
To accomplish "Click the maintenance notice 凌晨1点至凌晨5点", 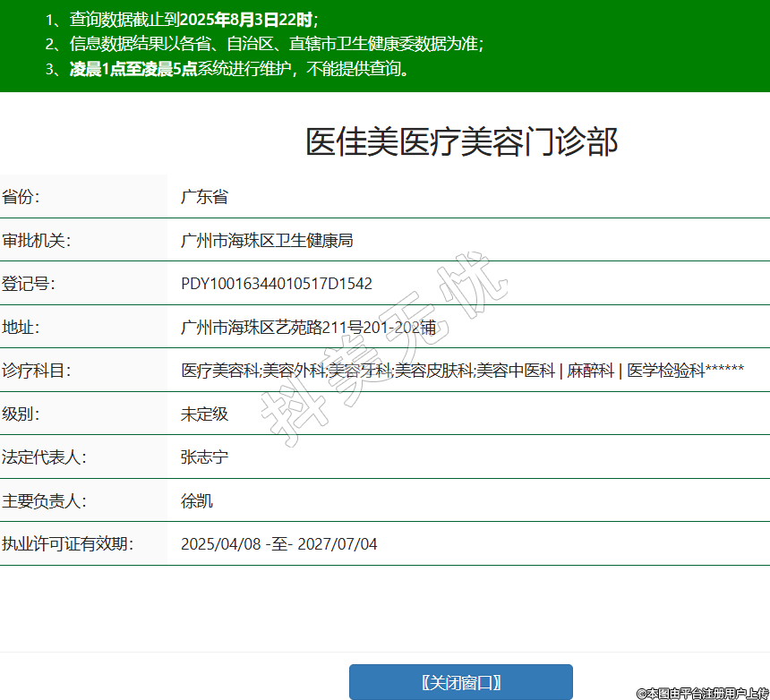I will (x=133, y=70).
